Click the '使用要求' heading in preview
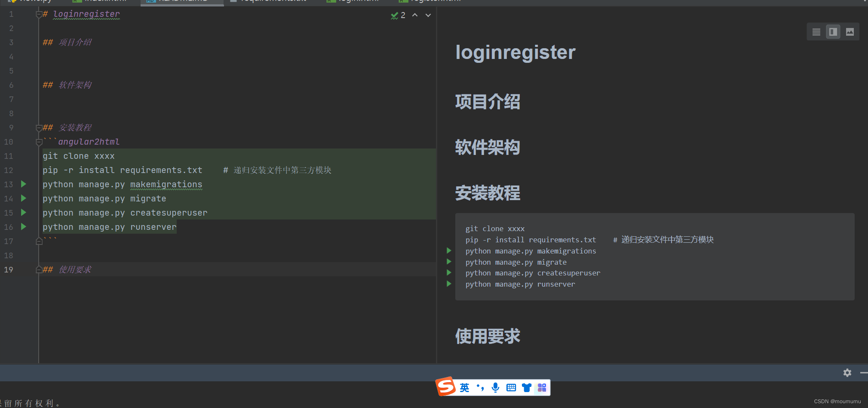 point(488,336)
